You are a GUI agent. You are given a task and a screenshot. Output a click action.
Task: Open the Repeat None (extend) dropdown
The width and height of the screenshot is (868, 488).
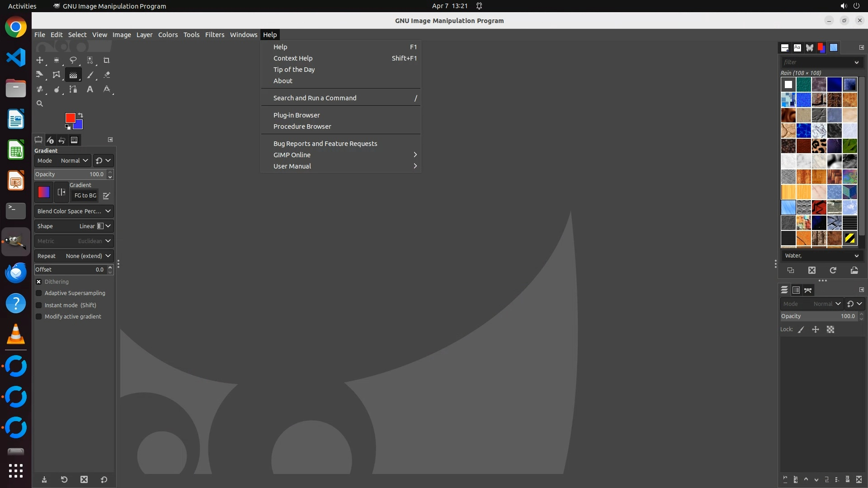click(x=74, y=256)
